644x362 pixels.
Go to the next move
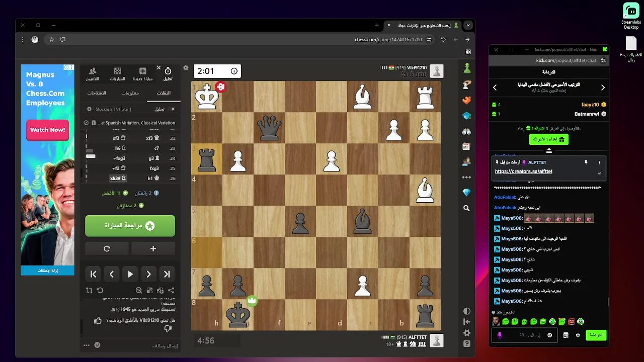[x=148, y=274]
